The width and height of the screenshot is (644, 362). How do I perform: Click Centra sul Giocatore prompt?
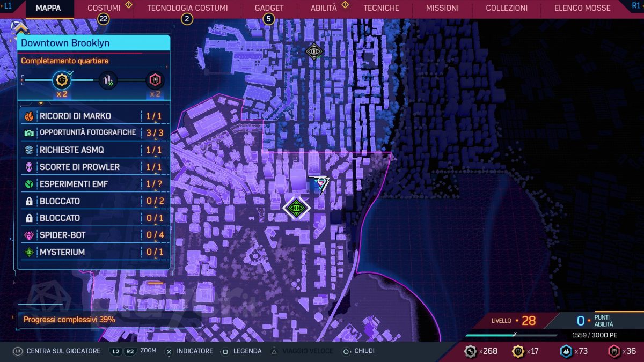click(57, 351)
